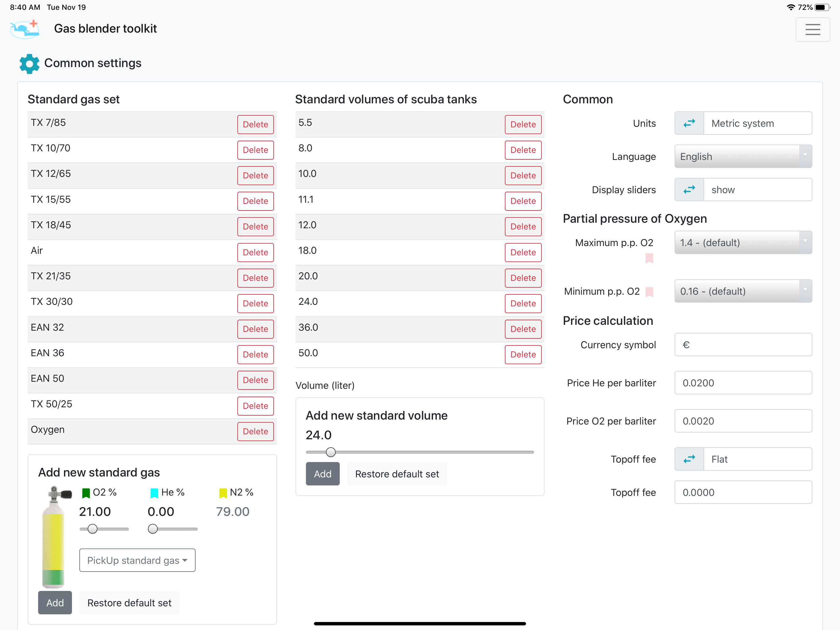Click the Topoff fee swap arrows icon
The image size is (840, 630).
pos(689,459)
